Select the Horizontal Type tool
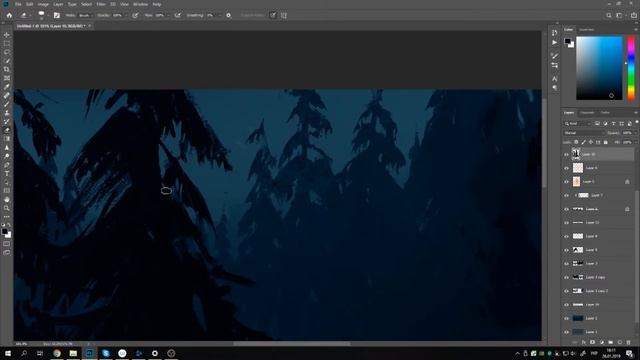This screenshot has height=360, width=640. pos(7,173)
